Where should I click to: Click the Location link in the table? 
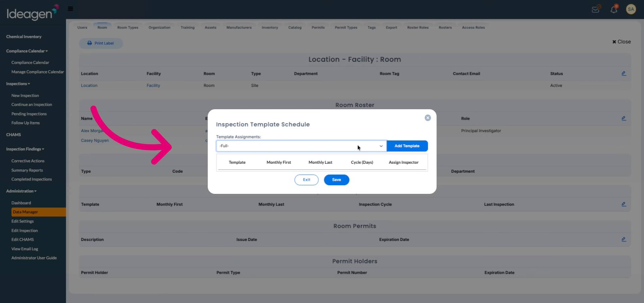(x=89, y=86)
